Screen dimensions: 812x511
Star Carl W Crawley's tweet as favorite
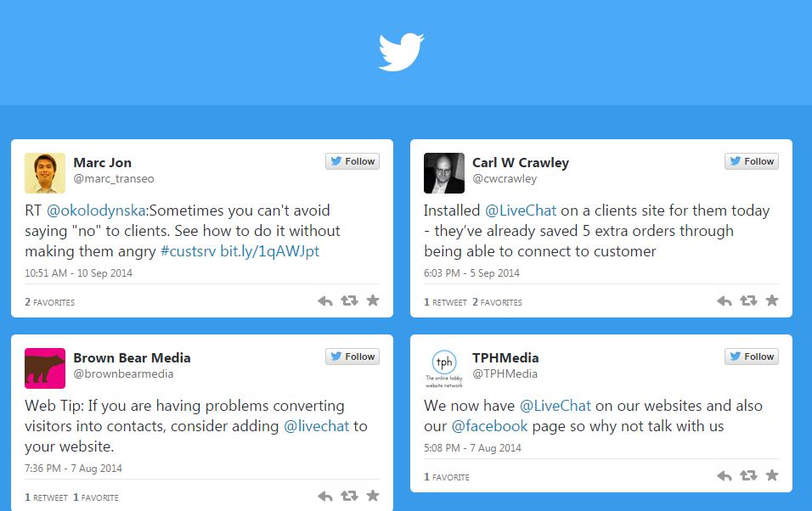(x=771, y=300)
